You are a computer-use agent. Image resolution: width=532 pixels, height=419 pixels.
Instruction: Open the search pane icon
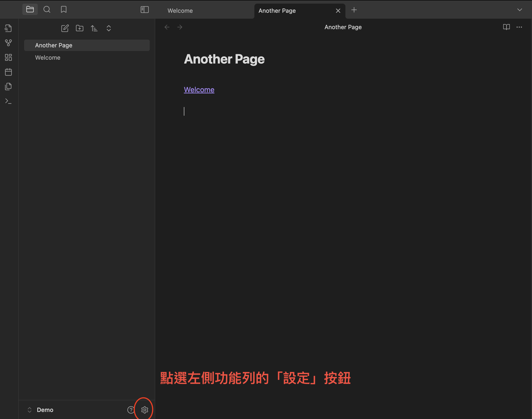click(47, 10)
